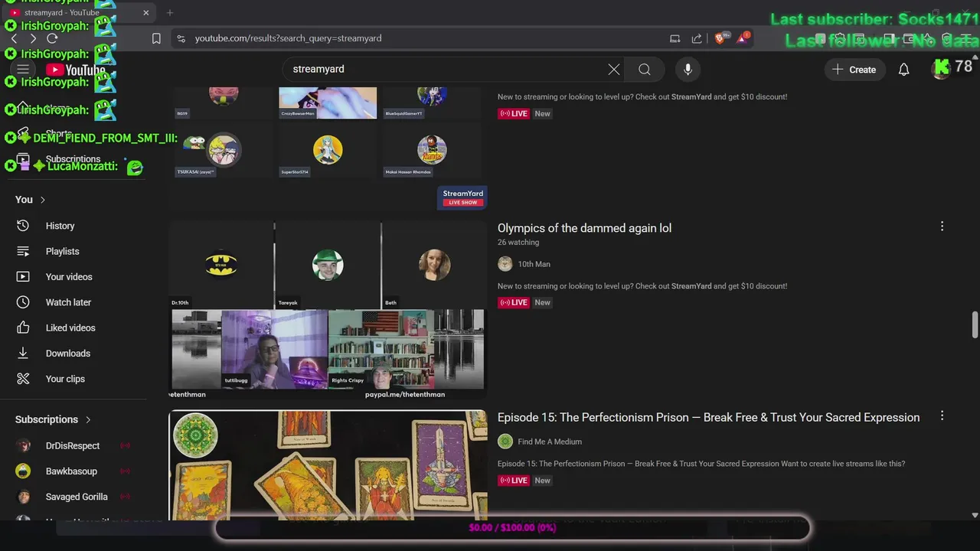Click LIVE badge under Episode 15 video
The image size is (980, 551).
(x=514, y=481)
